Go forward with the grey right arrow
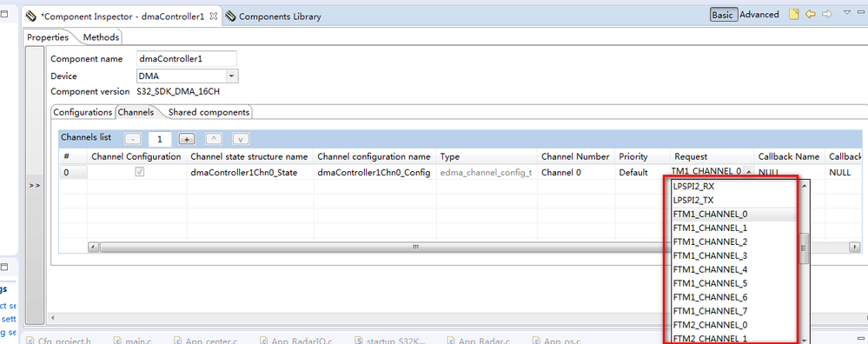The image size is (868, 344). click(x=827, y=15)
